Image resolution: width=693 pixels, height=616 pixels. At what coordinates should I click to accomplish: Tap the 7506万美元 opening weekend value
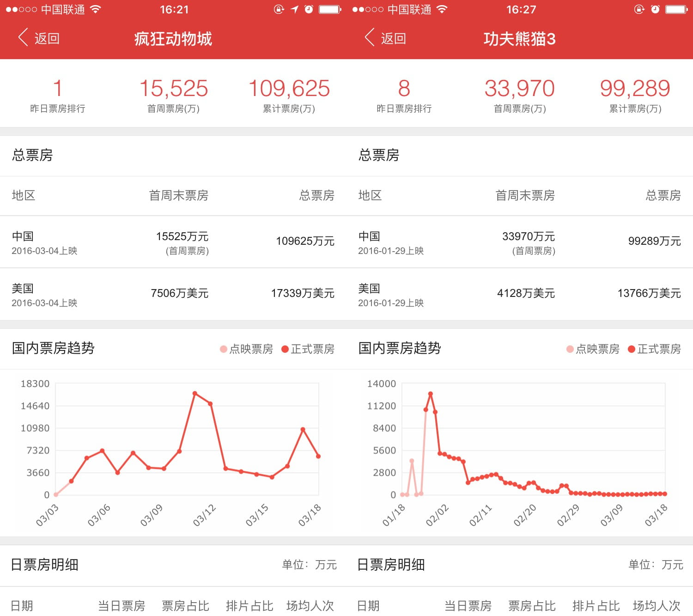pyautogui.click(x=180, y=293)
